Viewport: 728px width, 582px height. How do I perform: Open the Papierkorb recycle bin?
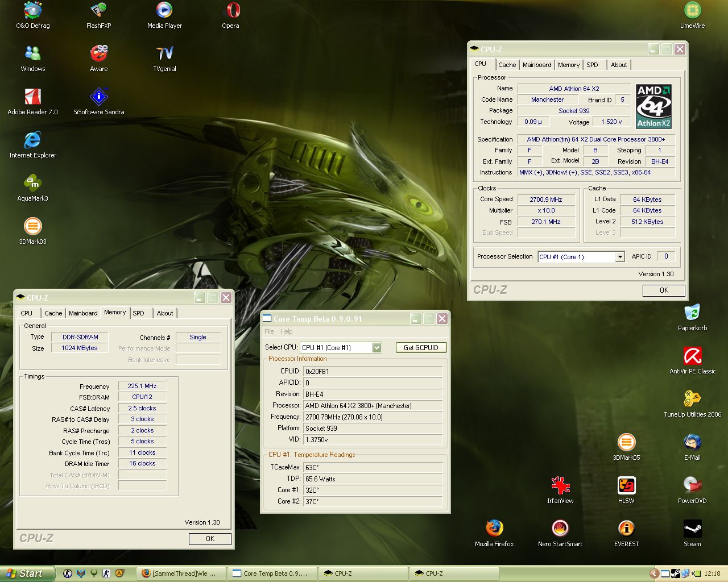[x=692, y=318]
